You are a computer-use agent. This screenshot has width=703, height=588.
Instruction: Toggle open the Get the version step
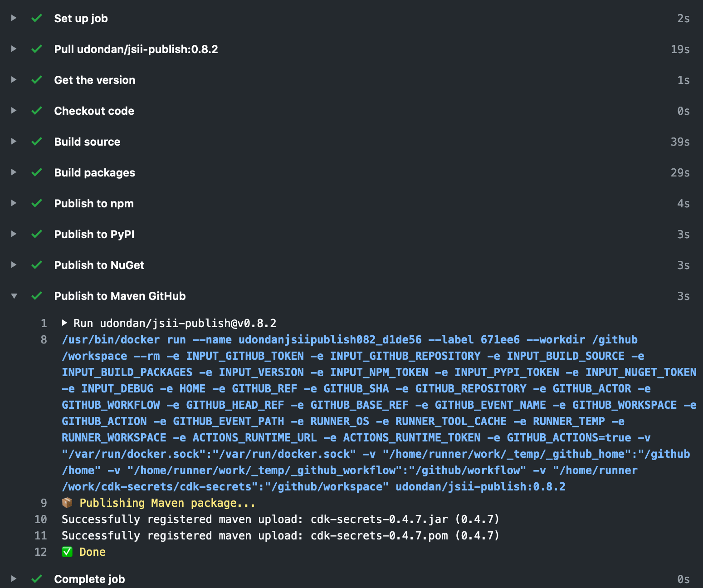[14, 80]
